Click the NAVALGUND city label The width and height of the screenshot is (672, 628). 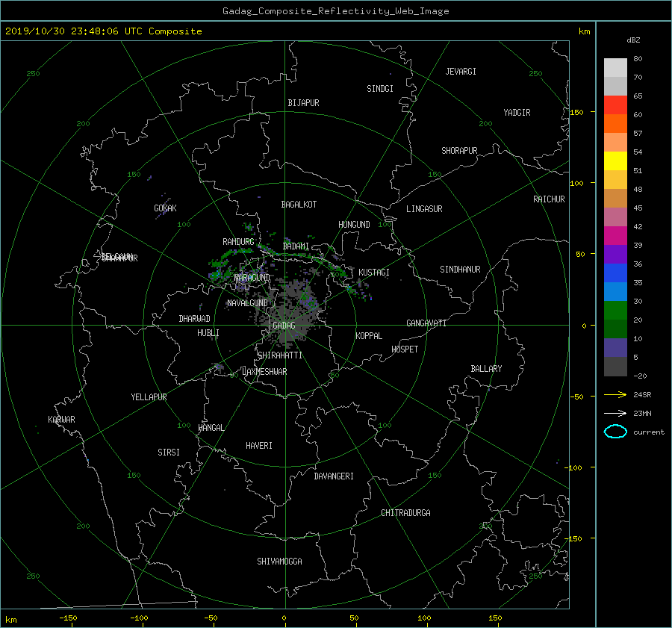[247, 303]
